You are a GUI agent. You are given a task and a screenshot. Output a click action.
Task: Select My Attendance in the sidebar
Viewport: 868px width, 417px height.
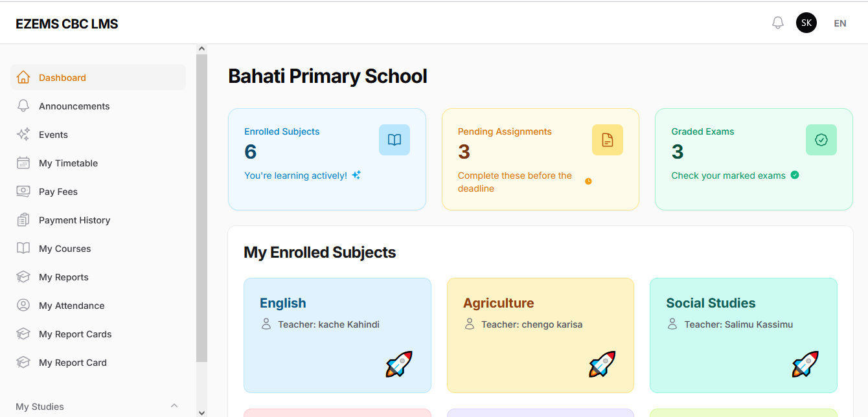(x=71, y=306)
